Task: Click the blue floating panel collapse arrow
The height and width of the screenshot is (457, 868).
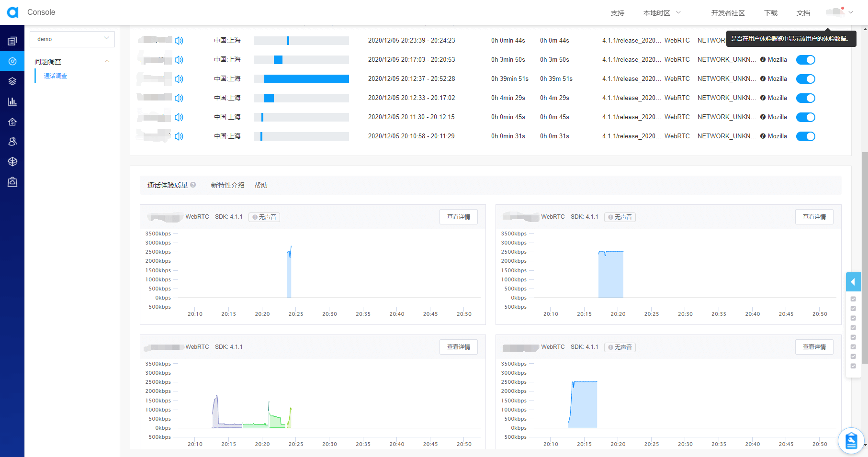Action: click(853, 282)
